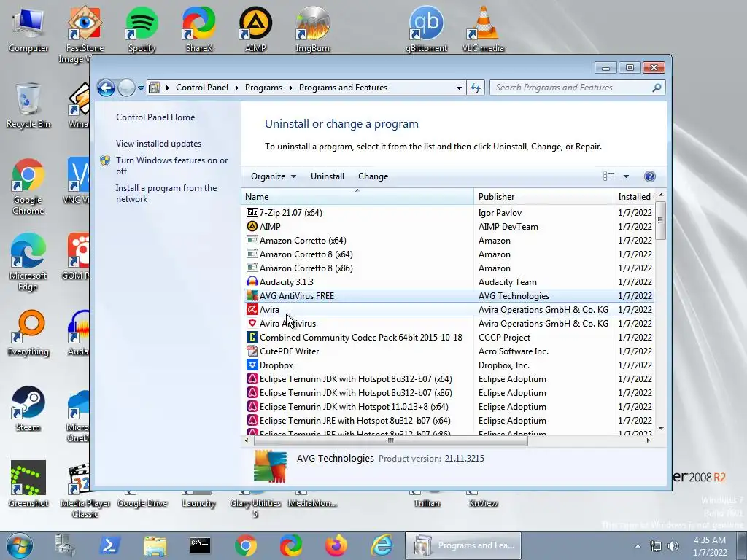
Task: Open the ShareX desktop icon
Action: pyautogui.click(x=198, y=28)
